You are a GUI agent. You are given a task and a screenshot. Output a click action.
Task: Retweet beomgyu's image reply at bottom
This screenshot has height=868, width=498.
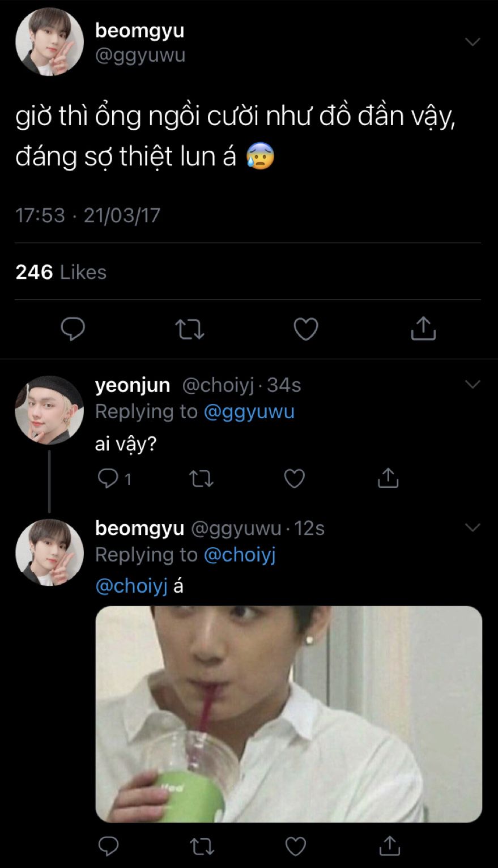[201, 846]
